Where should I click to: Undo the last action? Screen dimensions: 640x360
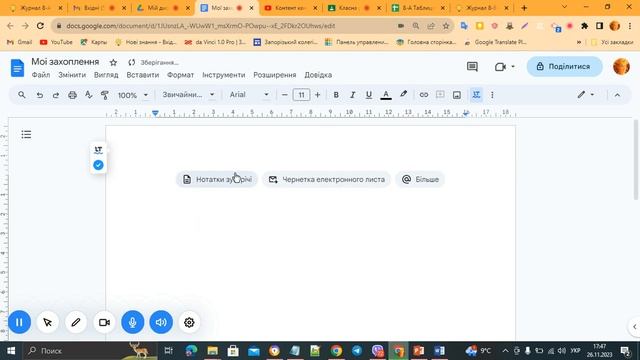pyautogui.click(x=40, y=95)
